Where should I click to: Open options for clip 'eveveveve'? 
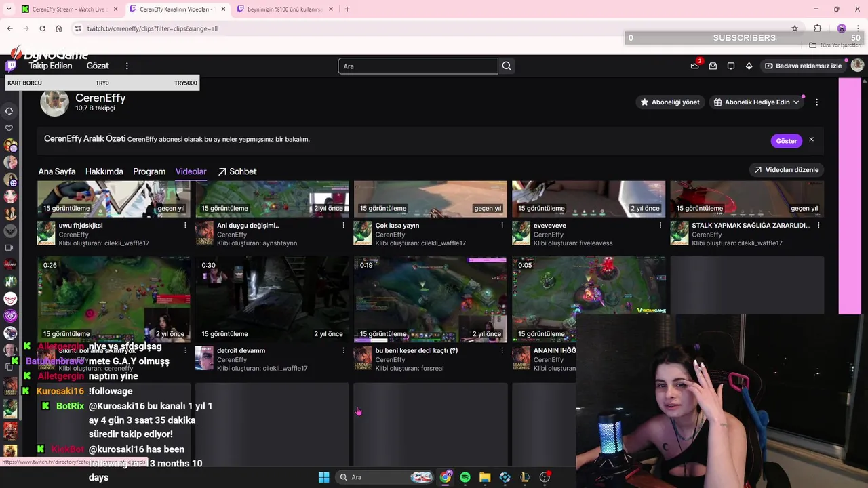coord(660,226)
